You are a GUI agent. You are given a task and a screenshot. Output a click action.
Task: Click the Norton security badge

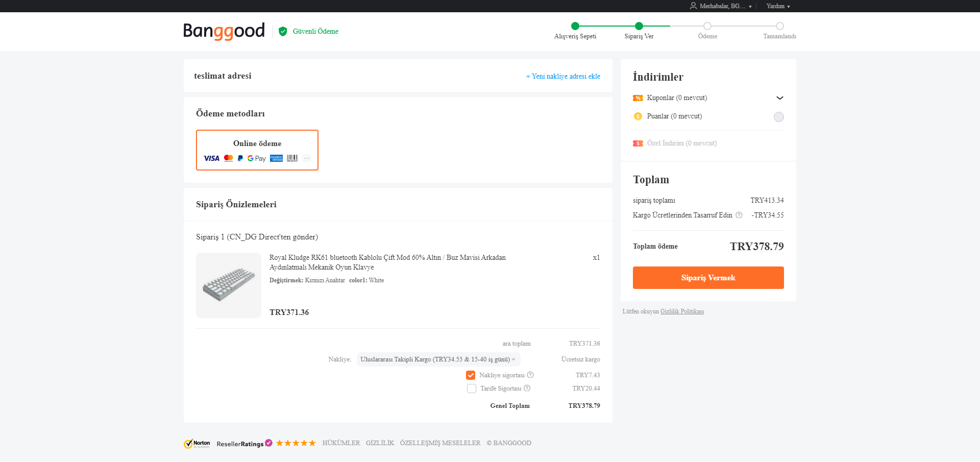click(197, 444)
